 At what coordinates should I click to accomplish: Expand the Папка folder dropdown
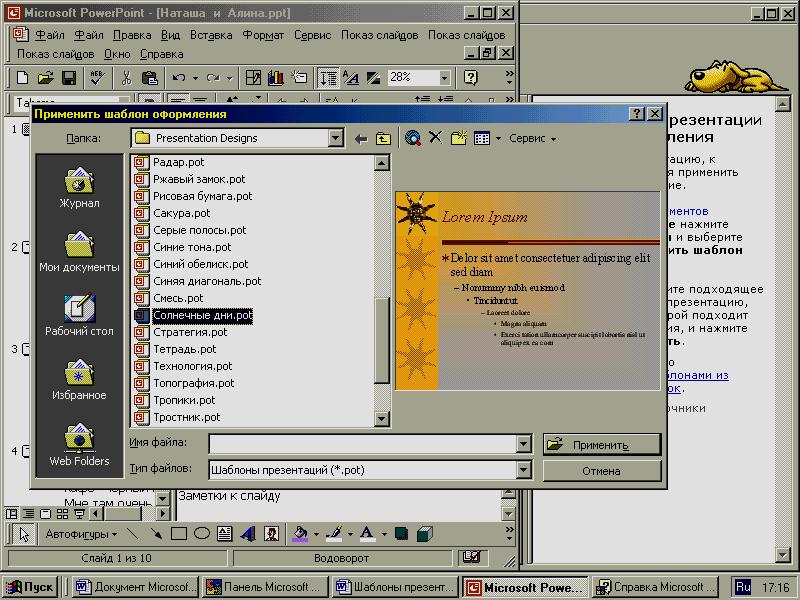335,138
